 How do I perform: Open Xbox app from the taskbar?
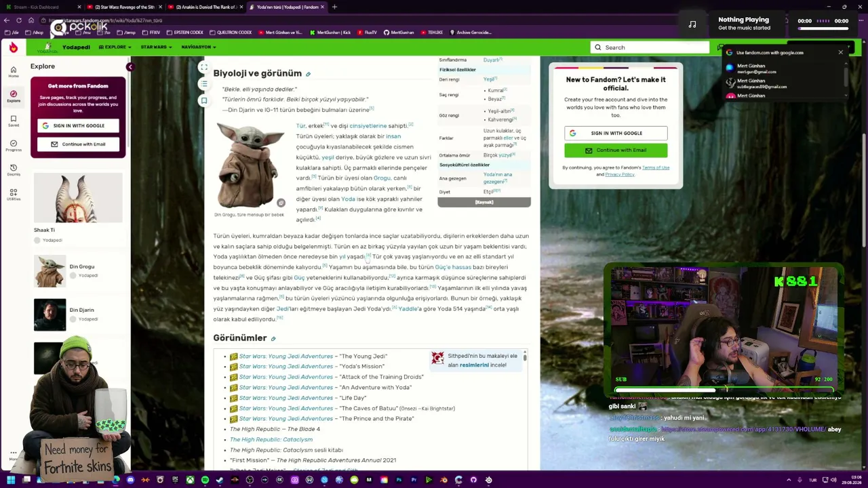point(190,480)
